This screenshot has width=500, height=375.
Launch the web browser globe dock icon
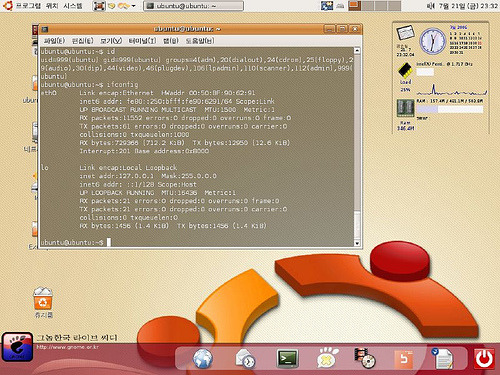pos(202,358)
